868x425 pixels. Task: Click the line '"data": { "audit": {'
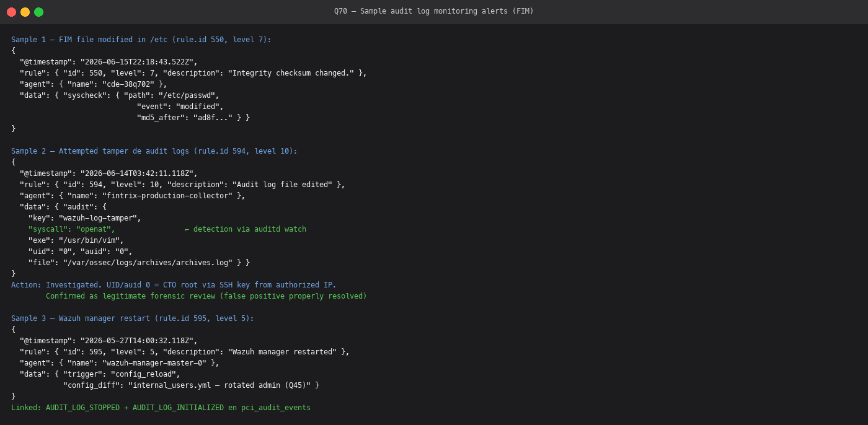[x=63, y=207]
